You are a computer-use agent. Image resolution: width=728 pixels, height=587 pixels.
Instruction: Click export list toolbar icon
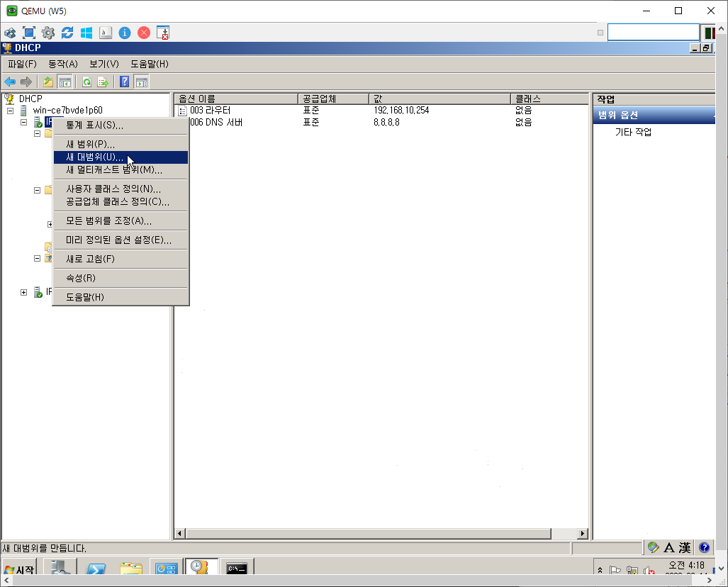click(103, 82)
